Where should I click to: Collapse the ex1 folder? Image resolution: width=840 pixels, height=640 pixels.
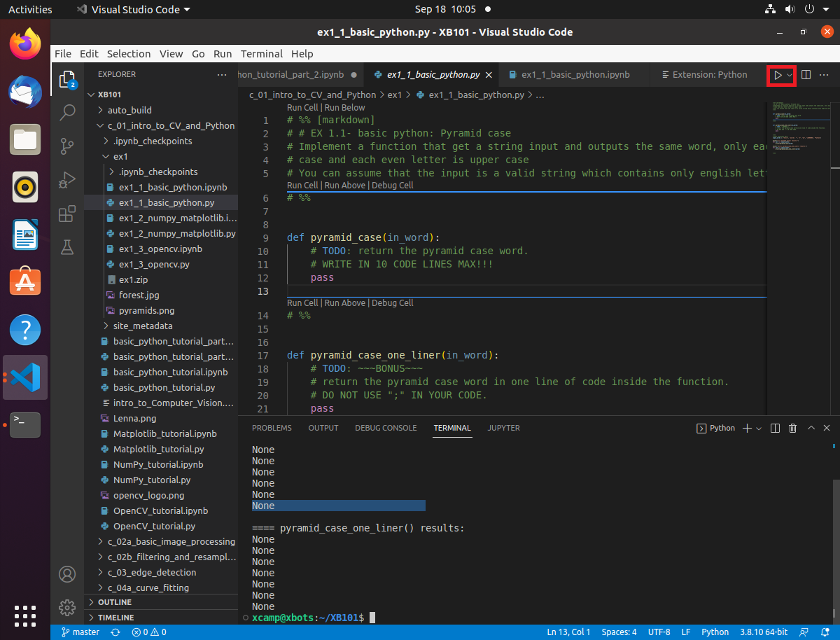(161, 156)
